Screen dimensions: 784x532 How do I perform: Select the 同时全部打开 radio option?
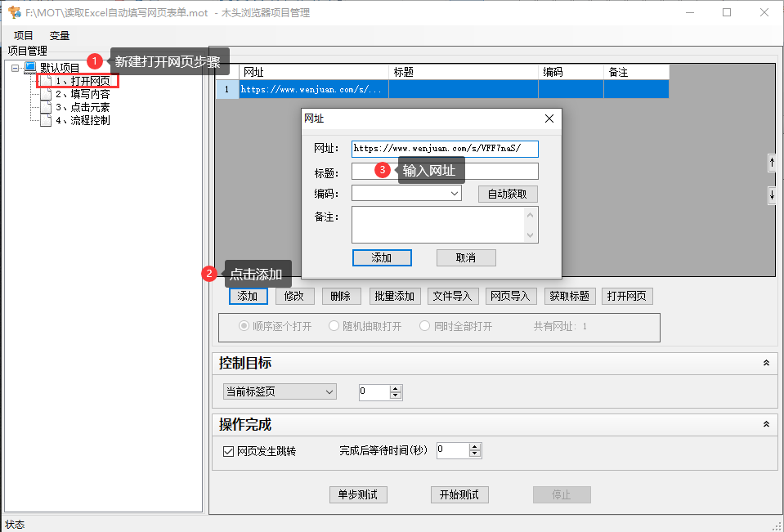pyautogui.click(x=424, y=324)
